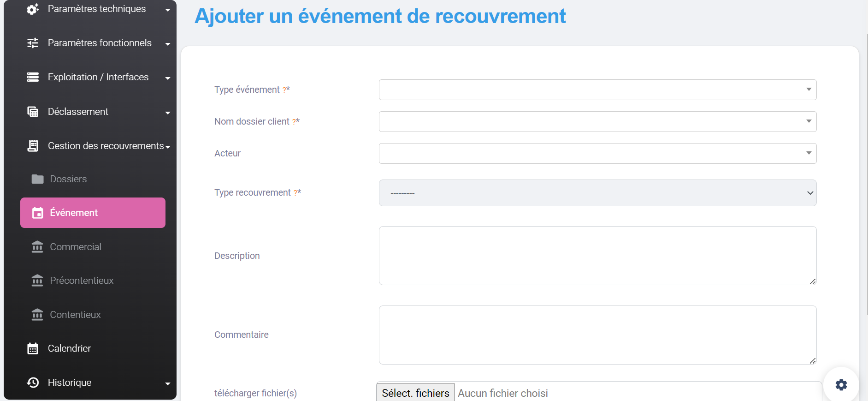Open the Type événement dropdown
This screenshot has width=868, height=401.
(597, 90)
